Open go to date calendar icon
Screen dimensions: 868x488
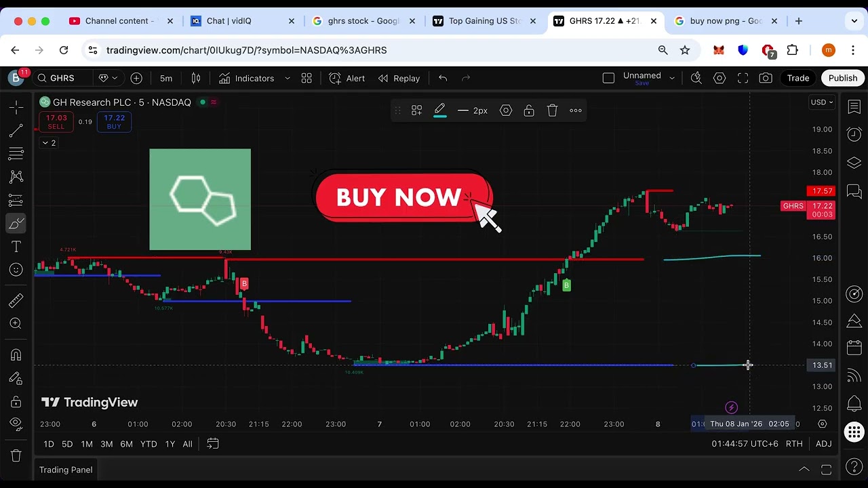[x=213, y=444]
